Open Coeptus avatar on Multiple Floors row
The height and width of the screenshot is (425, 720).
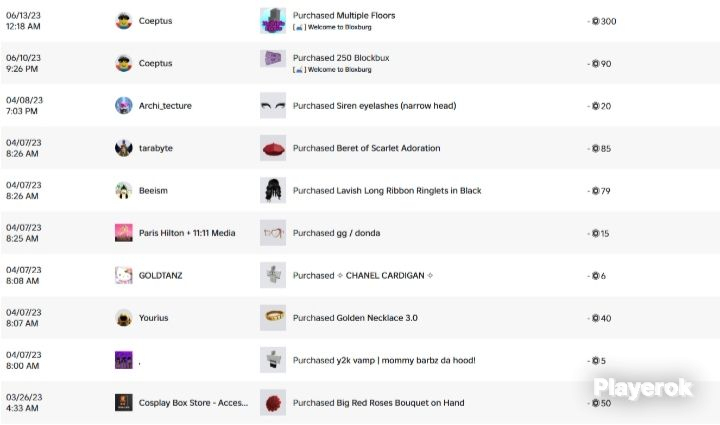pos(124,21)
